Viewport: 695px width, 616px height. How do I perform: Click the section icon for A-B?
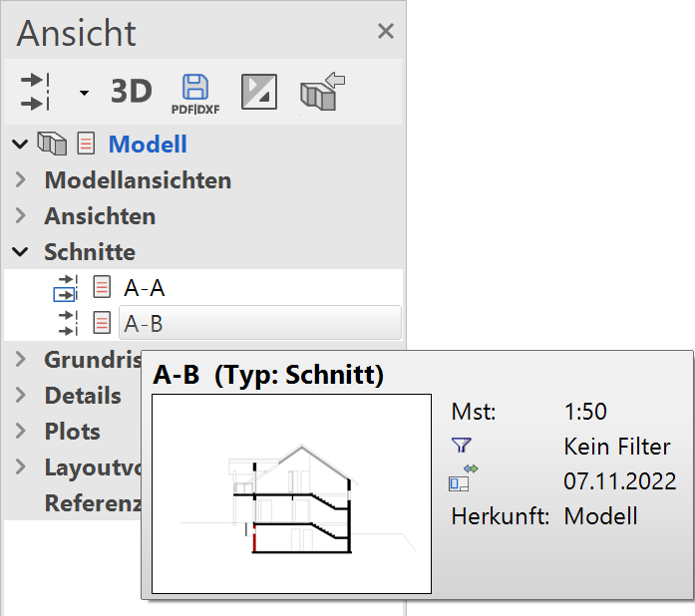[68, 323]
